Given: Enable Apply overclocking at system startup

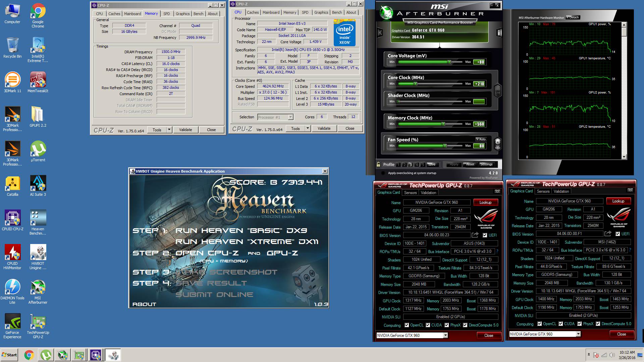Looking at the screenshot, I should pos(383,173).
